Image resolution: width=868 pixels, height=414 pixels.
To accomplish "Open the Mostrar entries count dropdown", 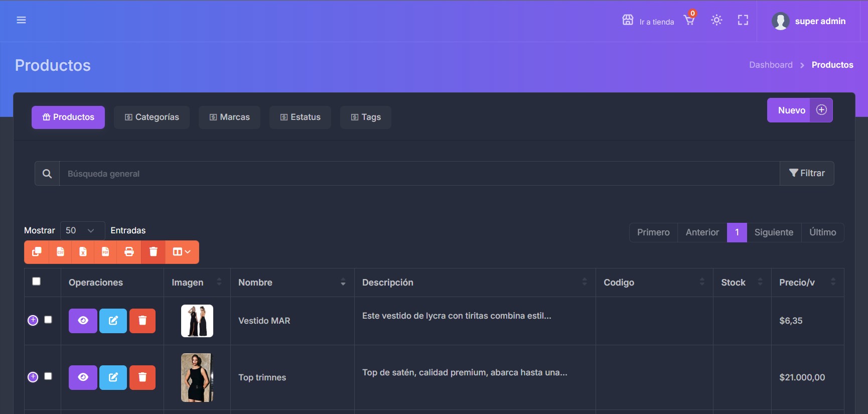I will point(82,230).
